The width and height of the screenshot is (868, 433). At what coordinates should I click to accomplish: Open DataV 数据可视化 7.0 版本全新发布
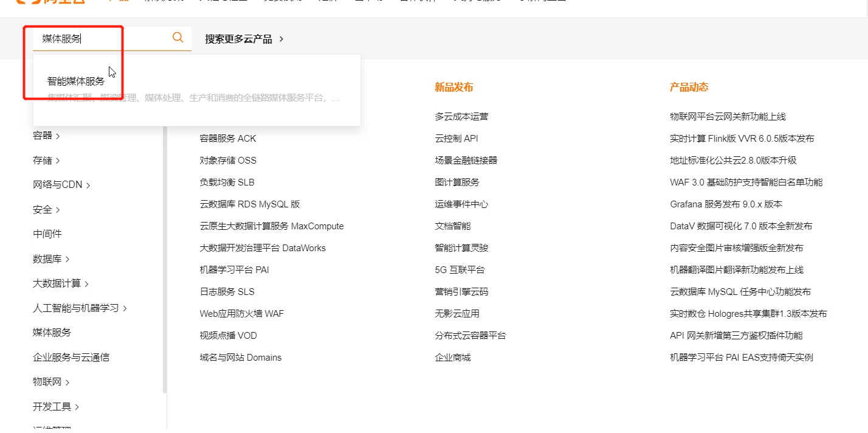coord(741,226)
